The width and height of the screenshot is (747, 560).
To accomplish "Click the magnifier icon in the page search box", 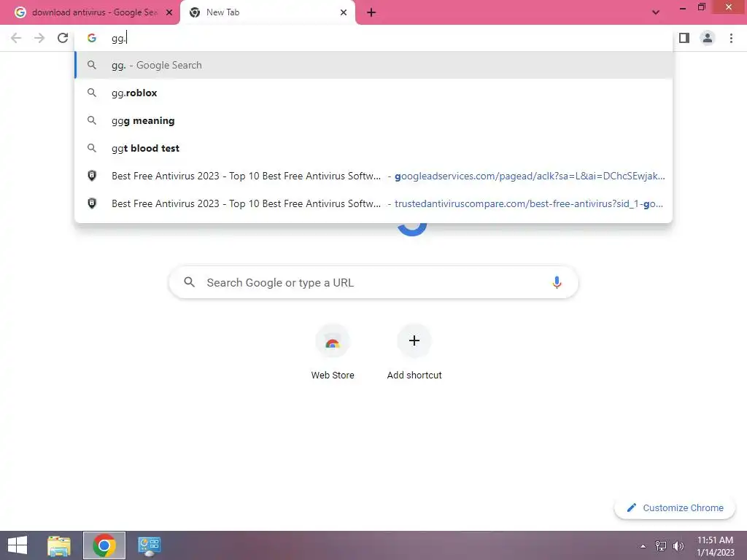I will click(x=189, y=282).
